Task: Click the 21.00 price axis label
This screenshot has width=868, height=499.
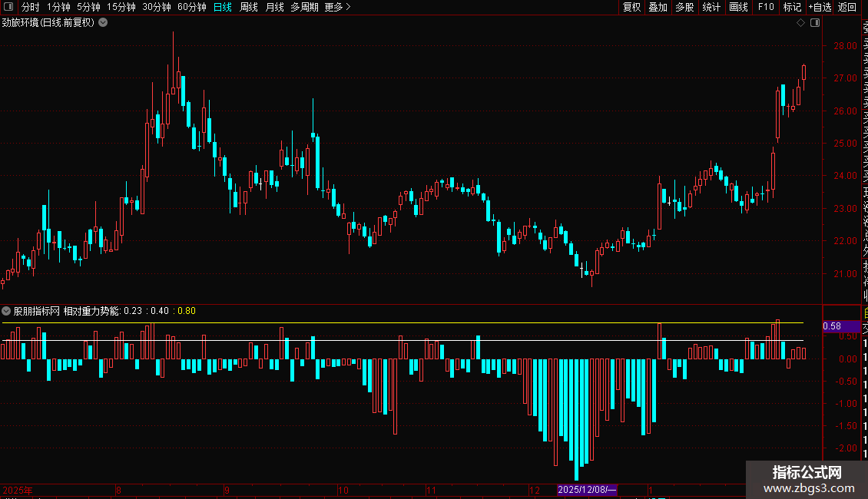Action: click(845, 274)
